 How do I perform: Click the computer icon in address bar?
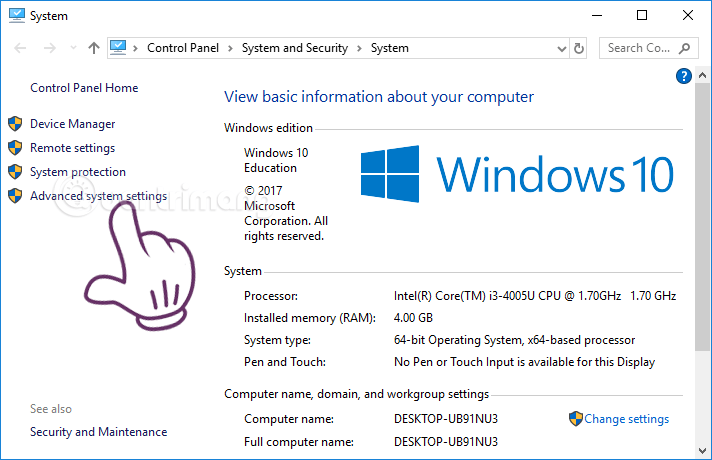118,48
